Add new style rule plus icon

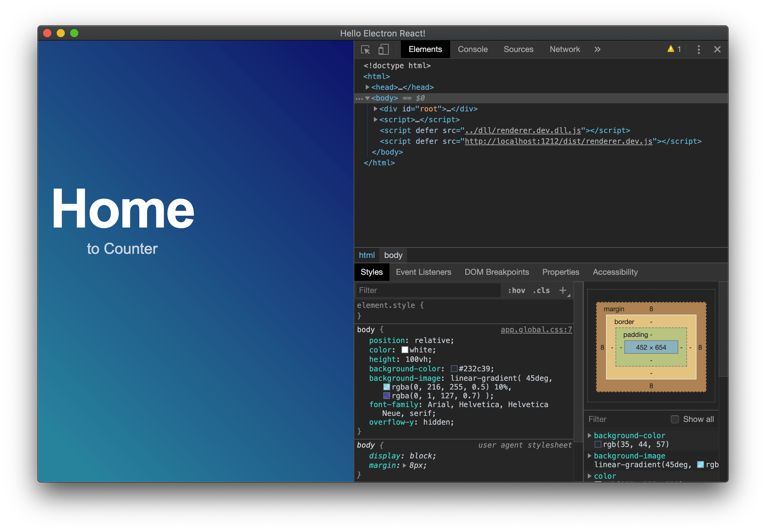tap(563, 290)
